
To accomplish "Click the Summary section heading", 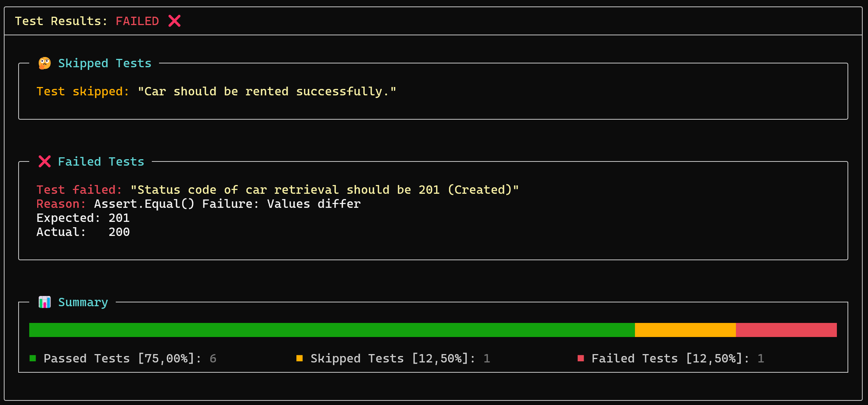I will (x=83, y=302).
